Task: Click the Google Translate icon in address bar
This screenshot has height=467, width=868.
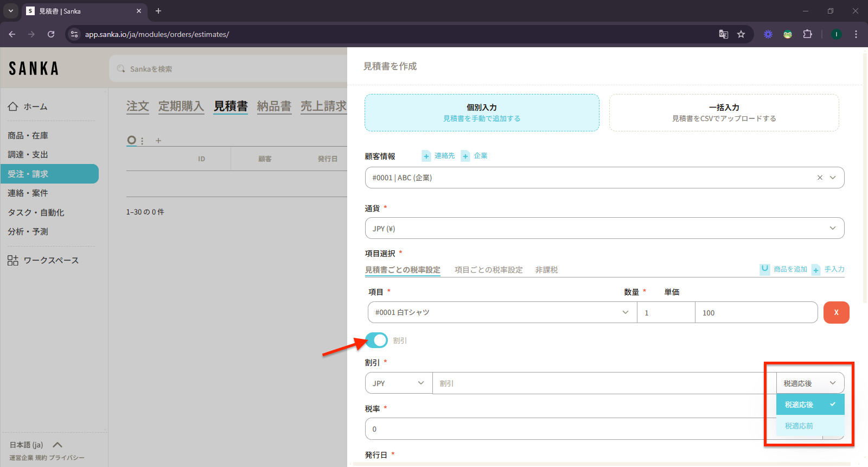Action: click(x=723, y=34)
